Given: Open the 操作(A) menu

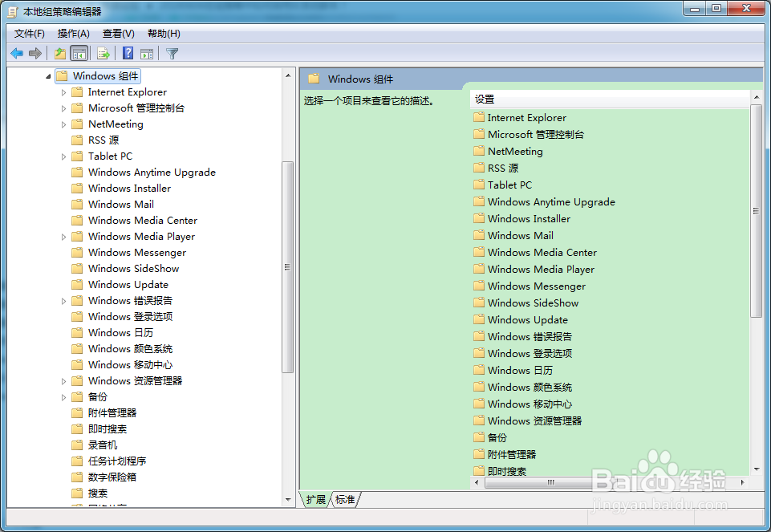Looking at the screenshot, I should [x=73, y=34].
